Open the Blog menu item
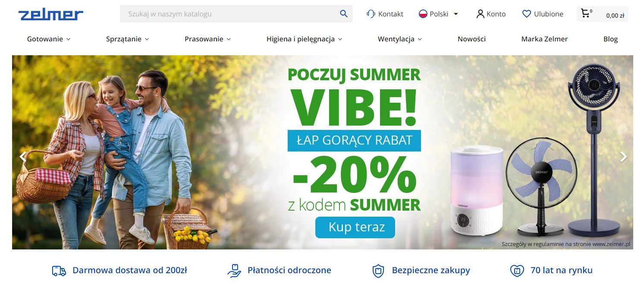The width and height of the screenshot is (644, 284). pyautogui.click(x=610, y=39)
